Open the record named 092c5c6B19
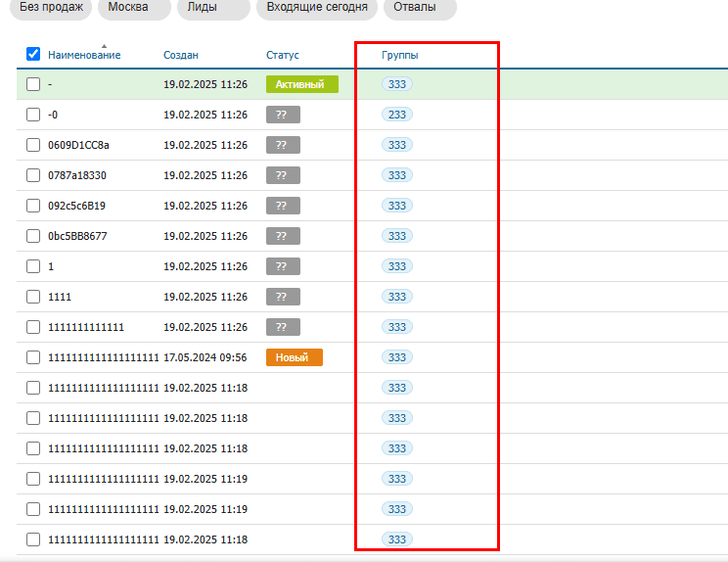 tap(76, 206)
